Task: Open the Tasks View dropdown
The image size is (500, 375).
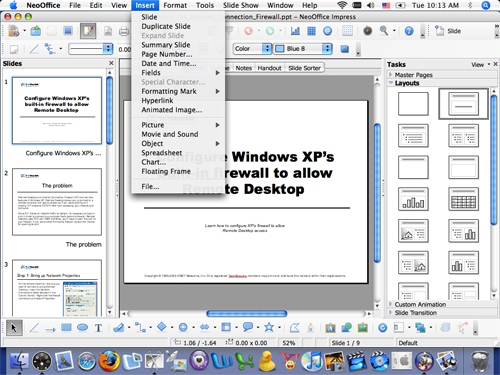Action: (480, 64)
